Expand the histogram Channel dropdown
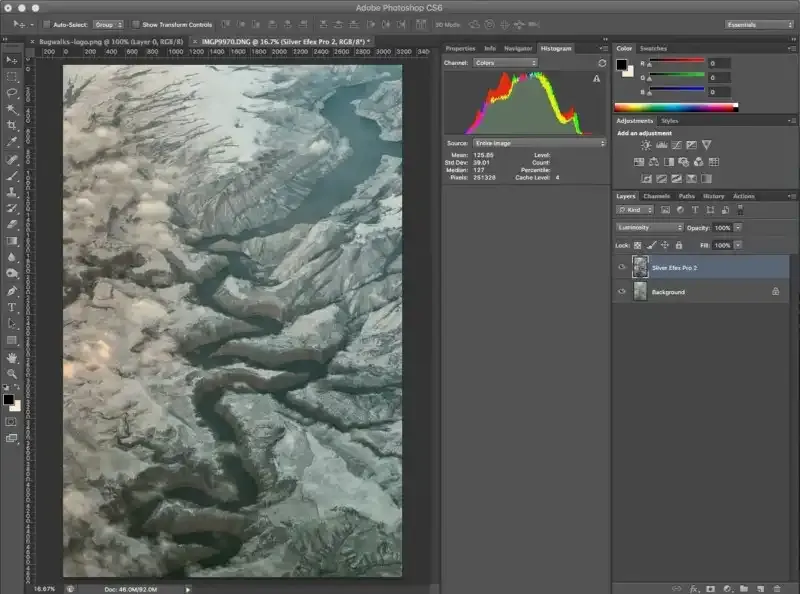Image resolution: width=800 pixels, height=594 pixels. [505, 62]
